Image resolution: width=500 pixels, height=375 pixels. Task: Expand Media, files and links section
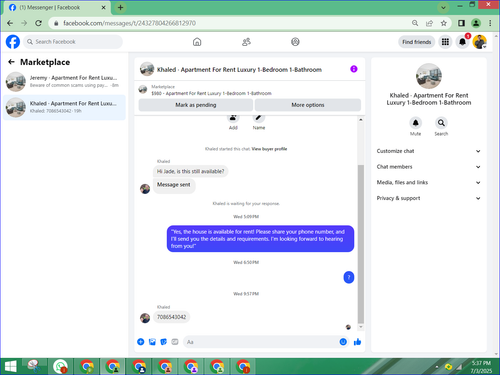(429, 182)
